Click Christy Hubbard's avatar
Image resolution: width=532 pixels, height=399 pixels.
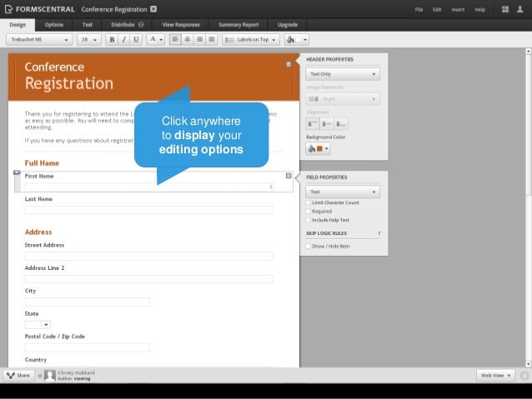point(50,376)
